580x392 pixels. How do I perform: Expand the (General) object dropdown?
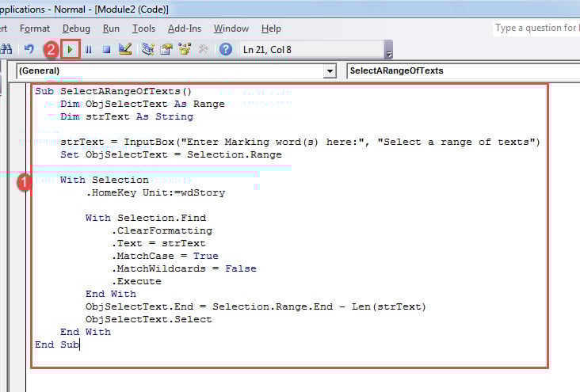[x=330, y=71]
